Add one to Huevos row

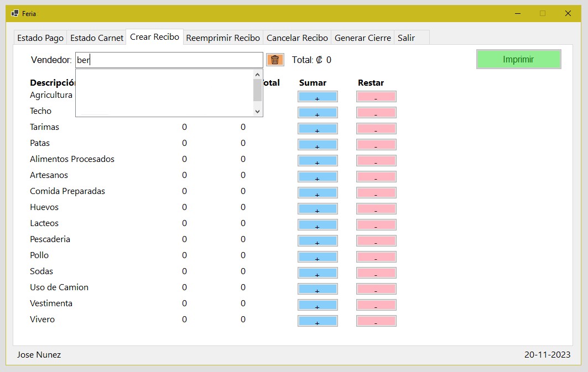point(318,209)
